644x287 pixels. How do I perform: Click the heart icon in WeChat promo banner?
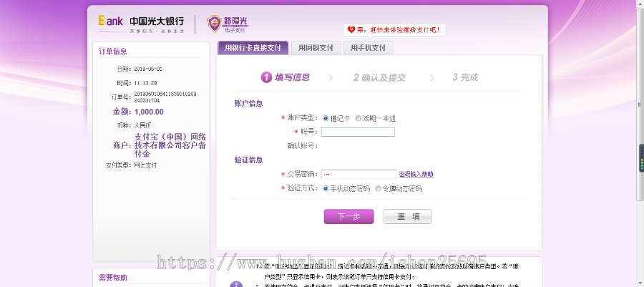[351, 29]
